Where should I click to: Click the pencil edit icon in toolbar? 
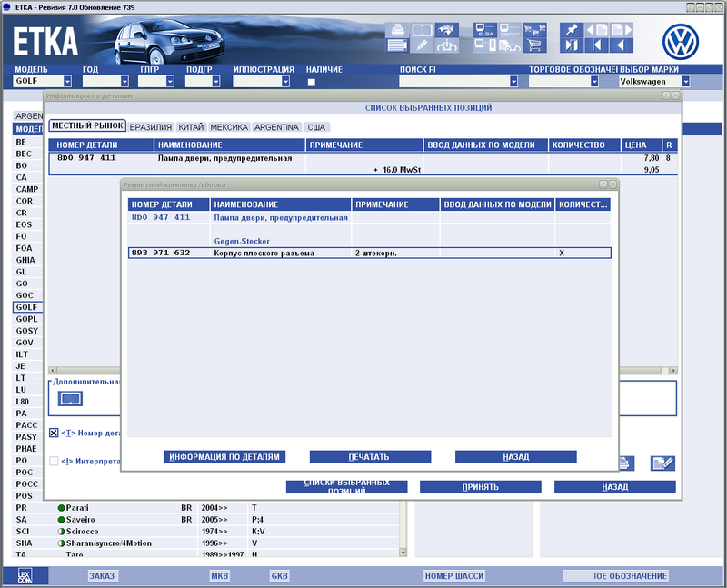(422, 45)
